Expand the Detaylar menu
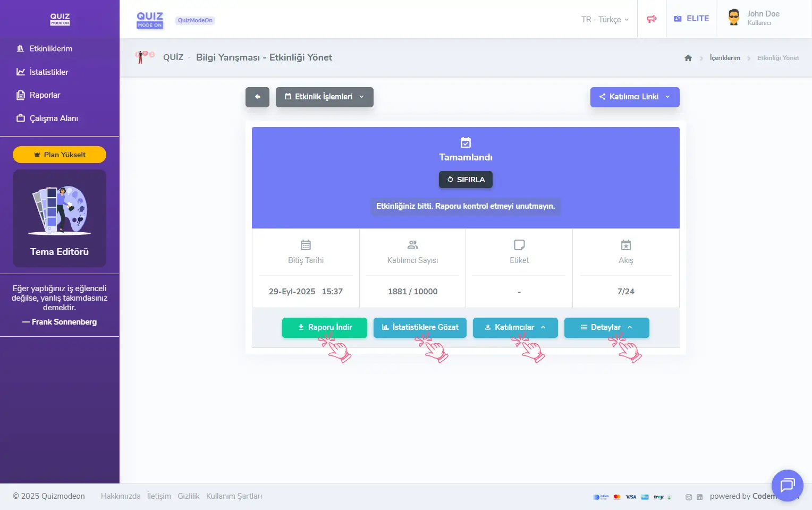The width and height of the screenshot is (812, 510). point(606,327)
